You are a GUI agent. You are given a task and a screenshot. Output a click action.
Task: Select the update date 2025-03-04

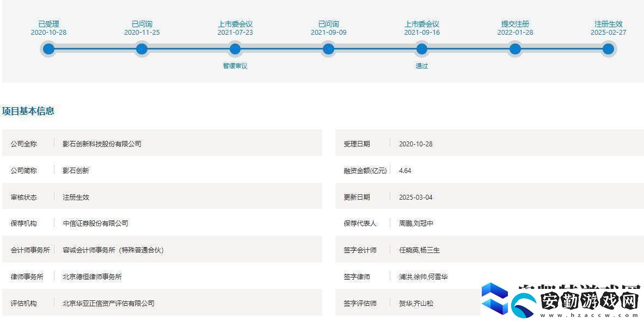coord(416,197)
